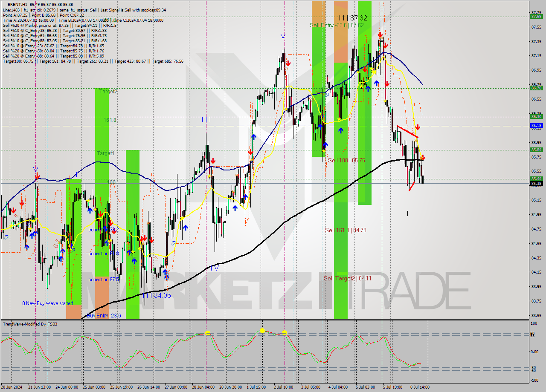The width and height of the screenshot is (546, 392).
Task: Select the '24 Jun 08:00' time axis label
Action: pos(67,387)
